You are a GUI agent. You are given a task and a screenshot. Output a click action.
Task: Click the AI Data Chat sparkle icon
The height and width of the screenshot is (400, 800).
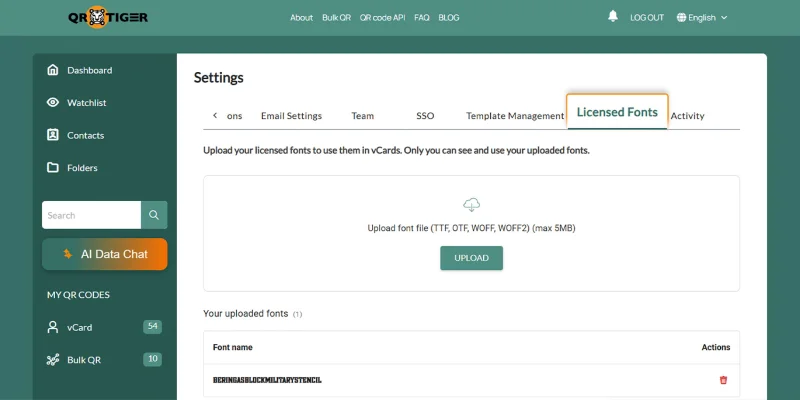[68, 254]
